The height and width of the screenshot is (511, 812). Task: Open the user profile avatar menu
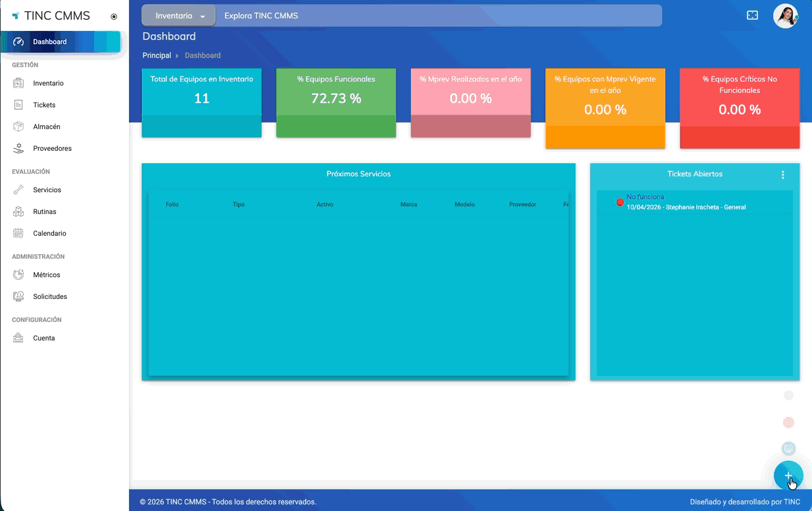785,16
